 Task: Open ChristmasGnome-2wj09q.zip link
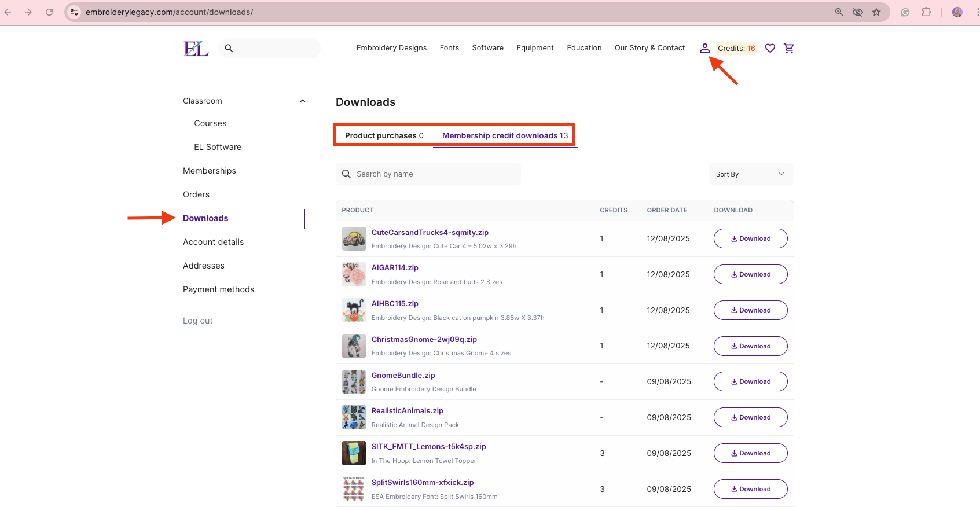(x=424, y=339)
